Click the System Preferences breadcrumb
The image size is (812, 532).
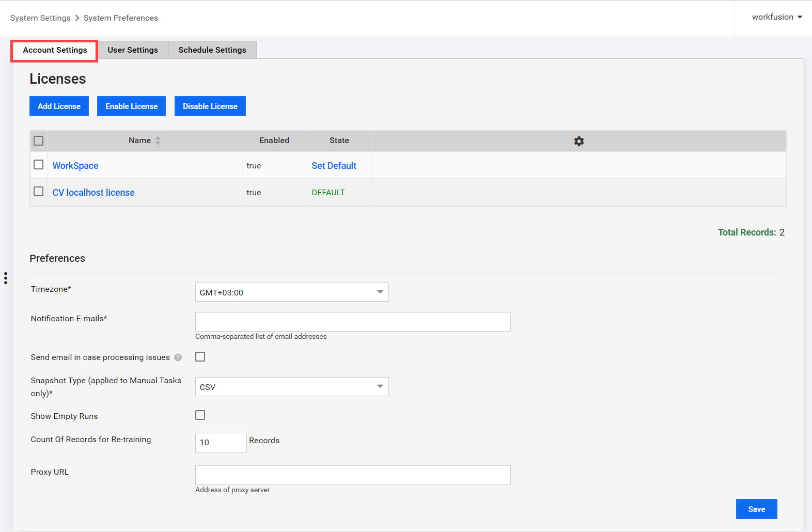pyautogui.click(x=121, y=18)
